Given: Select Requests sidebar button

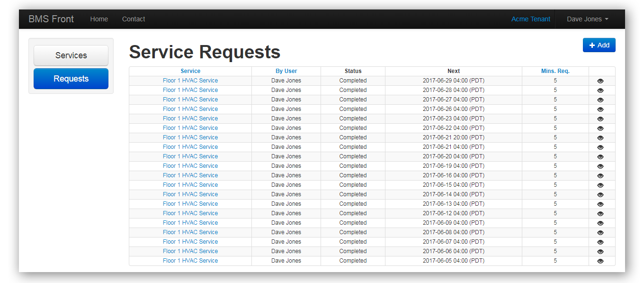Looking at the screenshot, I should pos(71,79).
